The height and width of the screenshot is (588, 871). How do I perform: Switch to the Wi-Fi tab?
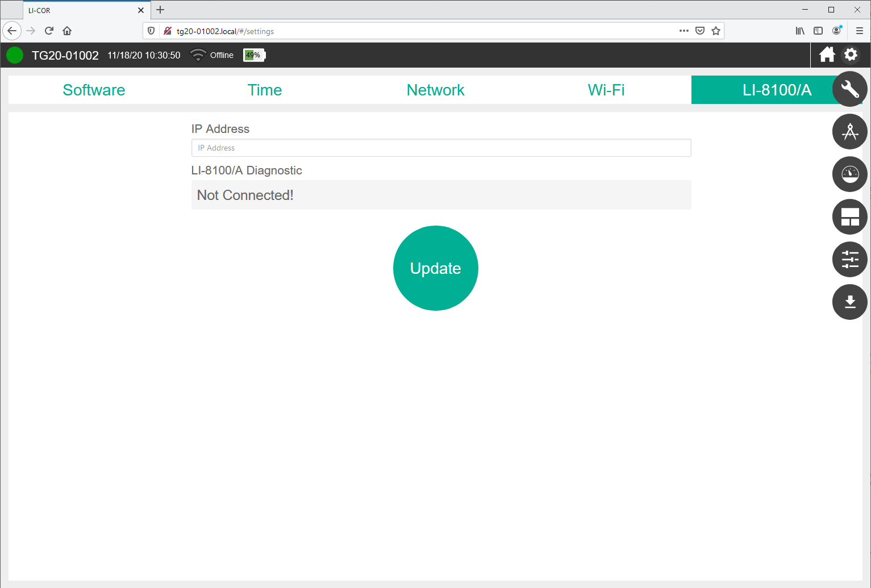606,90
